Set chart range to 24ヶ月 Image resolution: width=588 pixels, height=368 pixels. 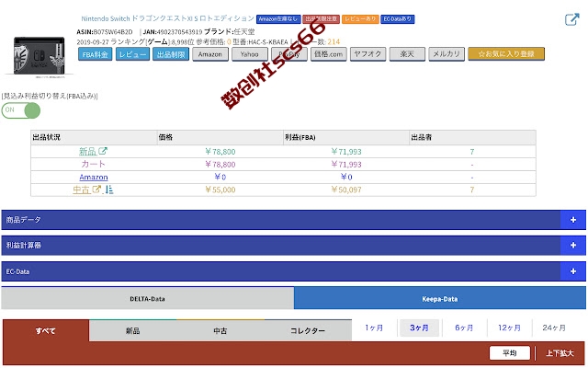[x=554, y=328]
